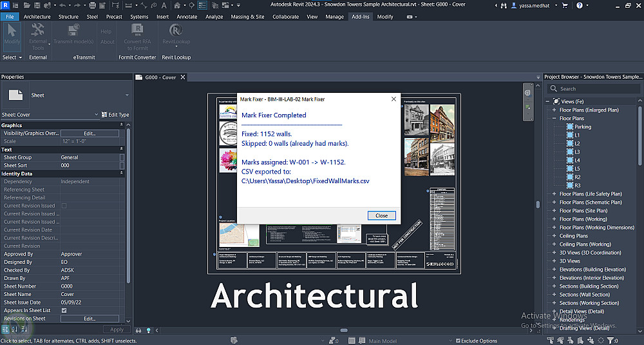Image resolution: width=644 pixels, height=345 pixels.
Task: Click the view horizontal scrollbar thumb
Action: tap(344, 330)
